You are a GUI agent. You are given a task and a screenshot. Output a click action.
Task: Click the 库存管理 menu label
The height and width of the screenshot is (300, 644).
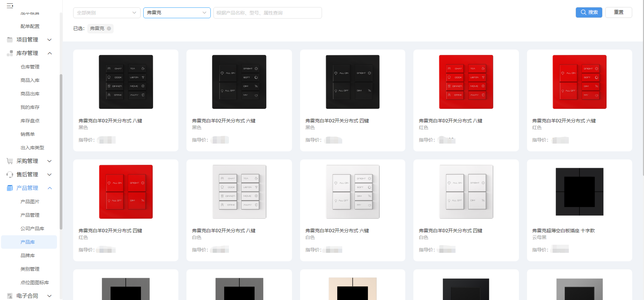27,53
